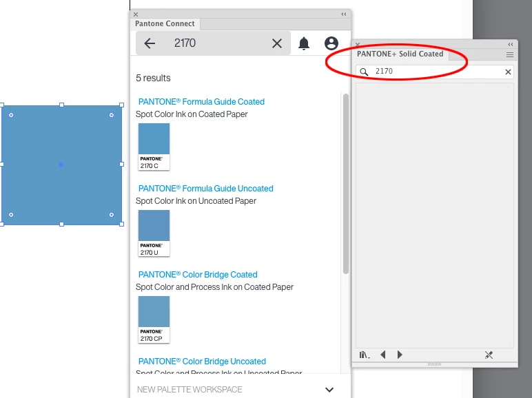This screenshot has width=532, height=398.
Task: Open the PANTONE+ Solid Coated panel menu
Action: (x=510, y=54)
